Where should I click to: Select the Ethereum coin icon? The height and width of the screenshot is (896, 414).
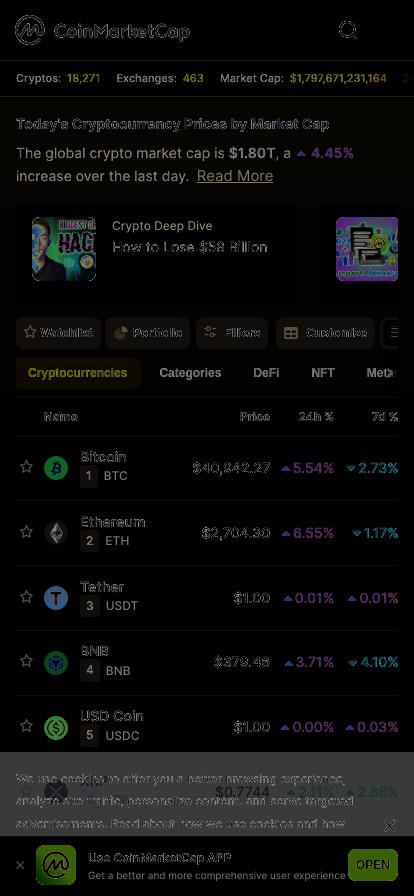[x=56, y=533]
